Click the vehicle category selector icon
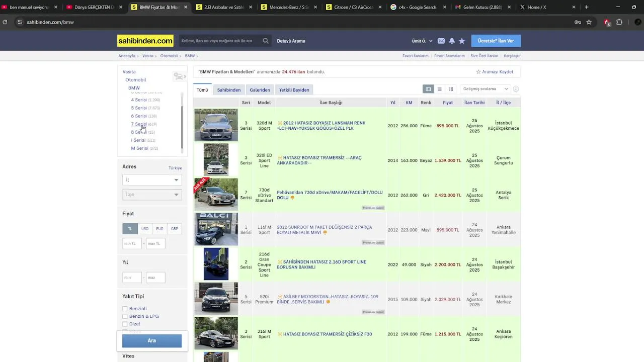Viewport: 644px width, 362px height. coord(179,76)
